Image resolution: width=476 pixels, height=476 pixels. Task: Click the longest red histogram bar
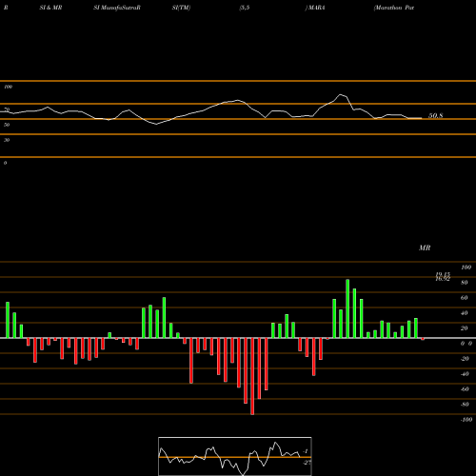[x=252, y=376]
